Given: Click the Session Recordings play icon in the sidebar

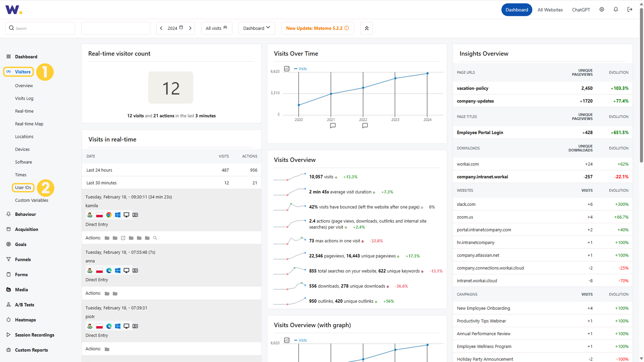Looking at the screenshot, I should (9, 335).
